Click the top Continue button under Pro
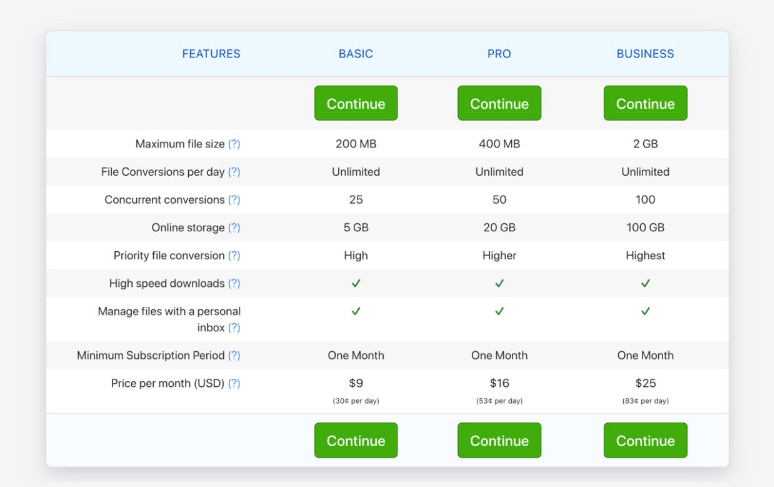The width and height of the screenshot is (774, 487). [499, 104]
